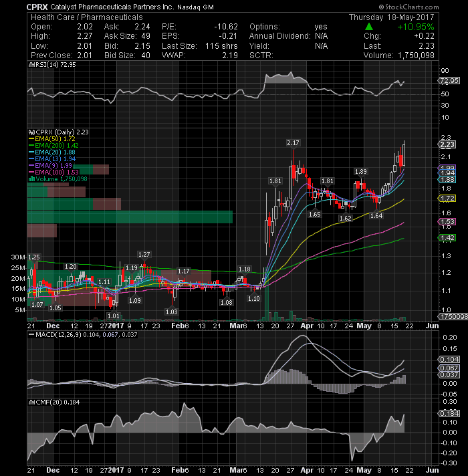The width and height of the screenshot is (468, 476).
Task: Click the green 1.42 axis tag
Action: pyautogui.click(x=447, y=238)
